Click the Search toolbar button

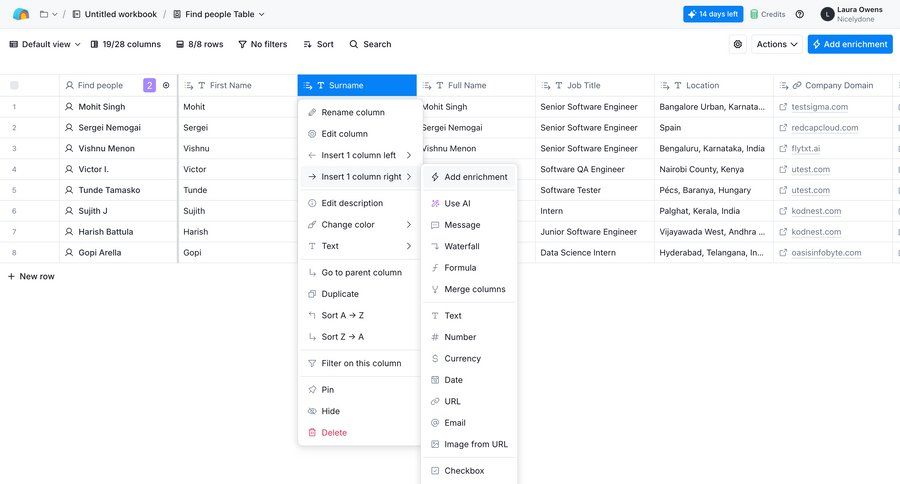pos(370,44)
